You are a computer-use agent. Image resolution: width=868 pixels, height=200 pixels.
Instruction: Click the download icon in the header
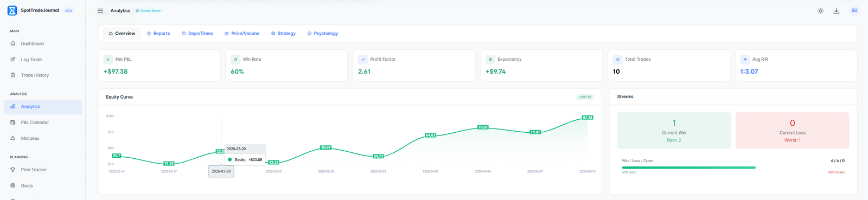pyautogui.click(x=837, y=11)
